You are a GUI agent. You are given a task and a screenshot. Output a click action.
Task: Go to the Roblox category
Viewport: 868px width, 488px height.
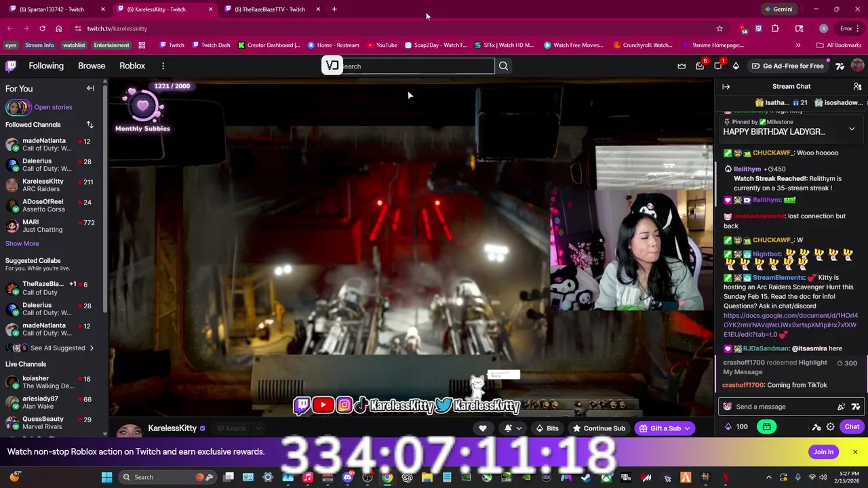[132, 66]
